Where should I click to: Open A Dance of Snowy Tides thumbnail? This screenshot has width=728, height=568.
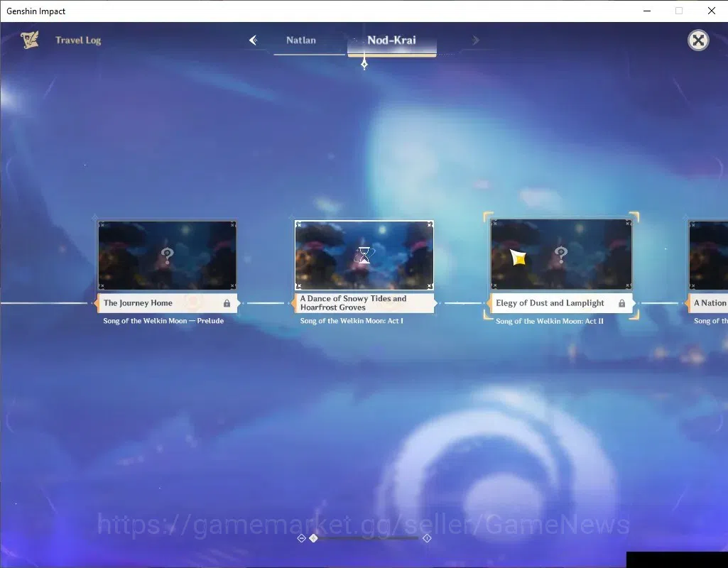[x=364, y=255]
